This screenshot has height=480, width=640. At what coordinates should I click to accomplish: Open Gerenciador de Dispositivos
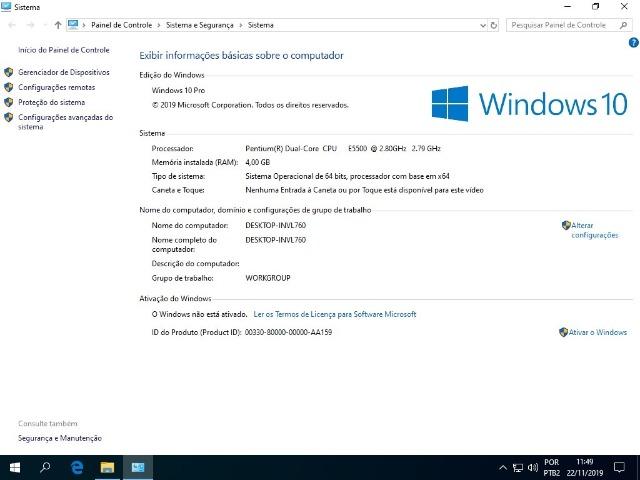[64, 72]
